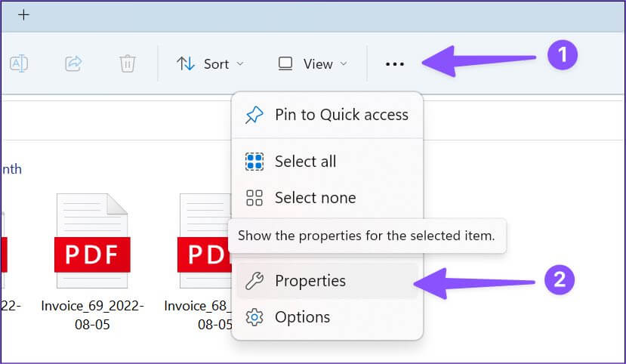The width and height of the screenshot is (626, 364).
Task: Select the Invoice_68 PDF thumbnail
Action: click(205, 241)
